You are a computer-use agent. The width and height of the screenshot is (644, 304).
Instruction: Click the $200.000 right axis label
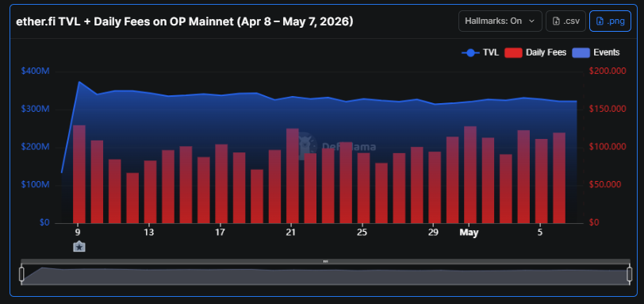click(x=608, y=71)
